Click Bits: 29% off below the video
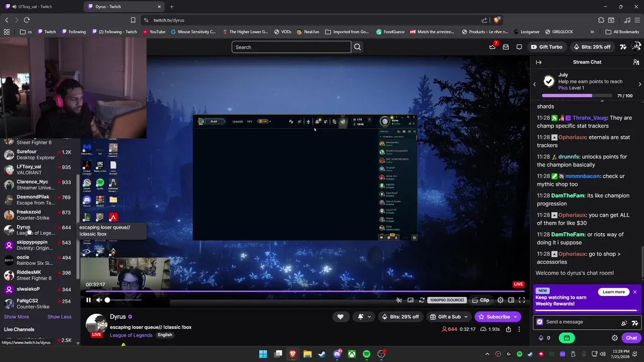 coord(400,317)
